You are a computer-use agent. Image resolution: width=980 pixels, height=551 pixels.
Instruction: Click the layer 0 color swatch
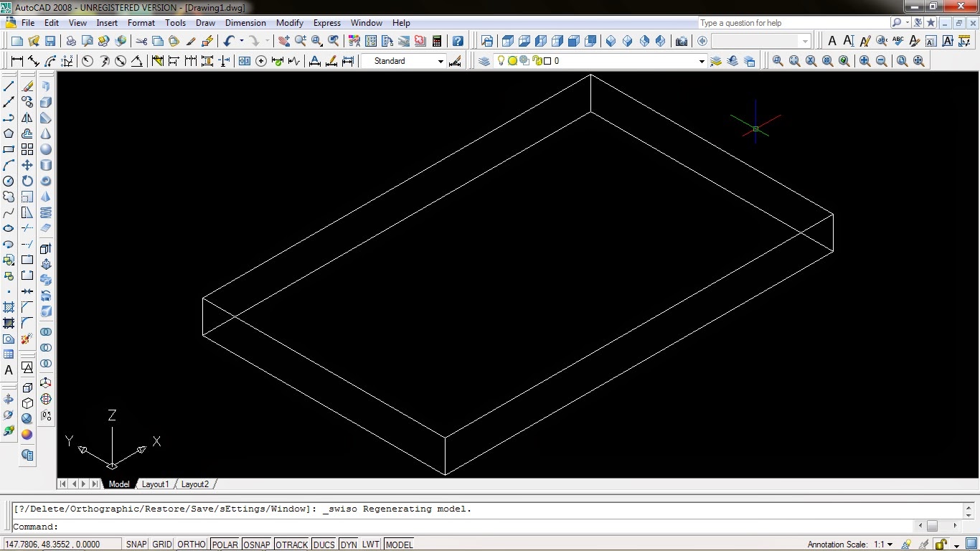click(547, 62)
